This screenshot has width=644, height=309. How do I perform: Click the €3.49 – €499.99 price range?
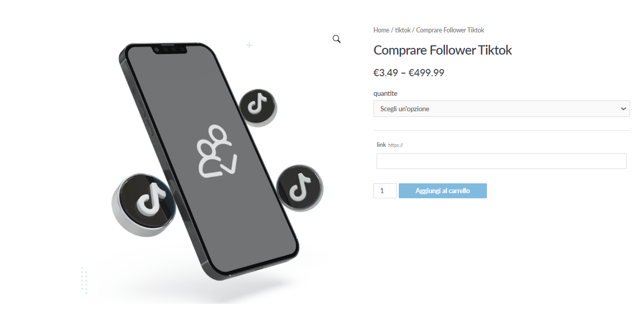pos(409,73)
